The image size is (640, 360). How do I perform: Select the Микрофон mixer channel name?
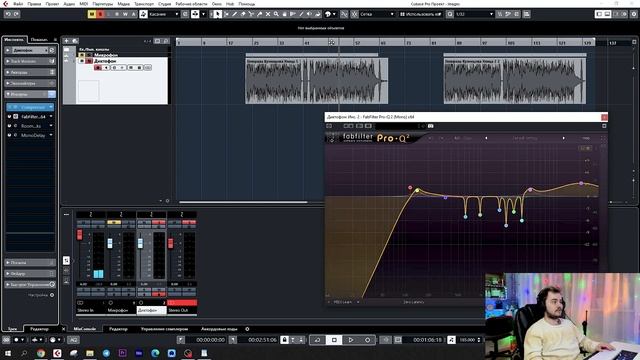pyautogui.click(x=121, y=310)
